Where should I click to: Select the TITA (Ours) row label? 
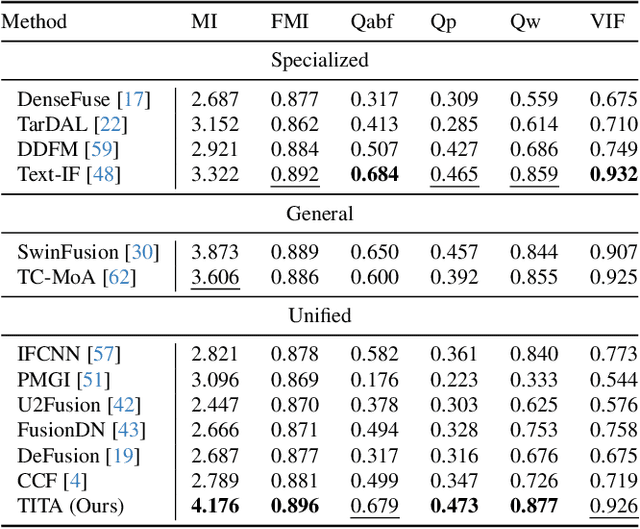(71, 507)
